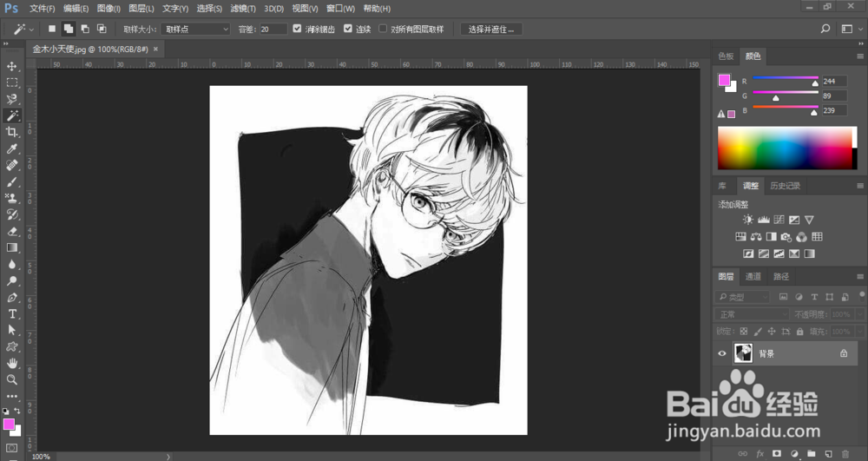Add a Color Balance adjustment
The height and width of the screenshot is (461, 868).
tap(756, 237)
